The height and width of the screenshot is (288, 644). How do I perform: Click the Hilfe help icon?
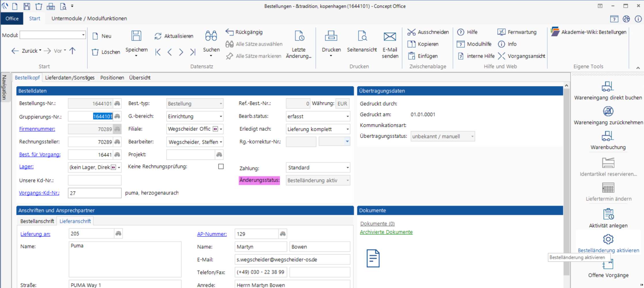[461, 32]
